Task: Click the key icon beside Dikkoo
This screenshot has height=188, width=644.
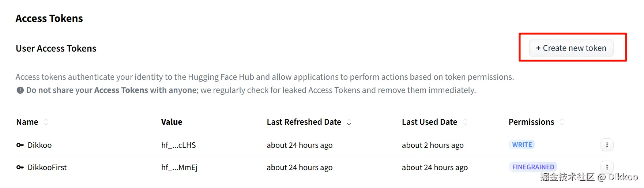Action: click(20, 145)
